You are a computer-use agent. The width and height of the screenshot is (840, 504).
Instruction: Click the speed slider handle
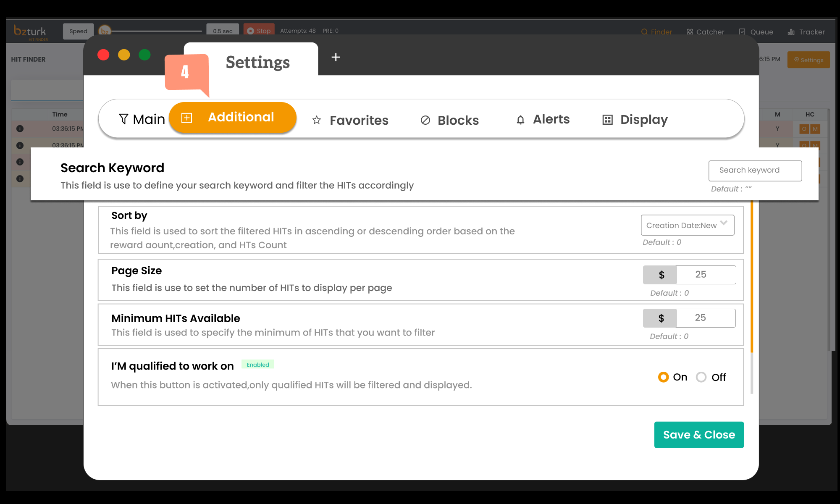[x=105, y=31]
